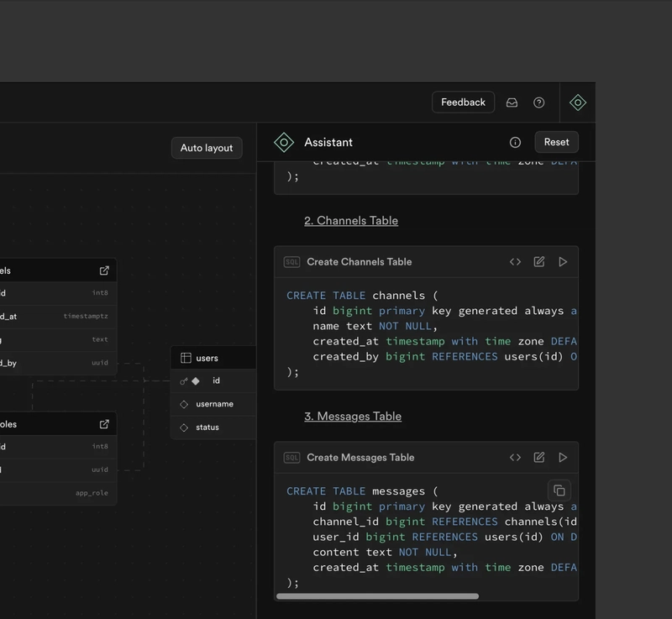Click the users table icon in schema
672x619 pixels.
click(x=186, y=358)
